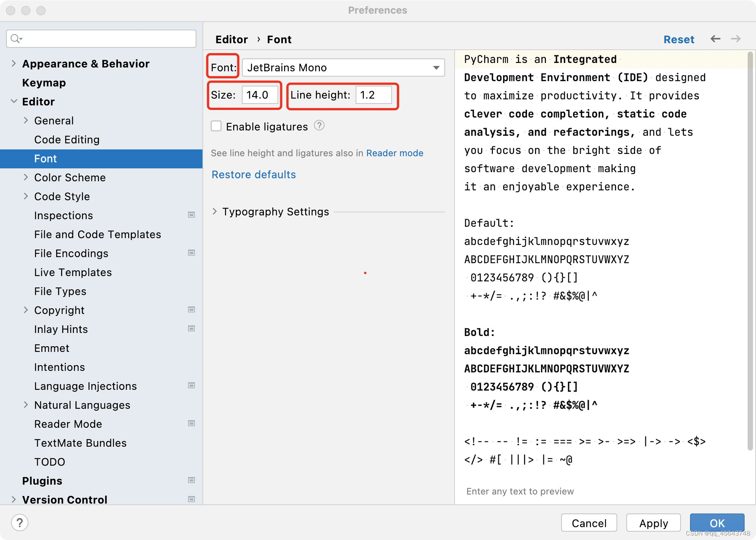
Task: Click project-level icon beside Copyright
Action: 191,310
